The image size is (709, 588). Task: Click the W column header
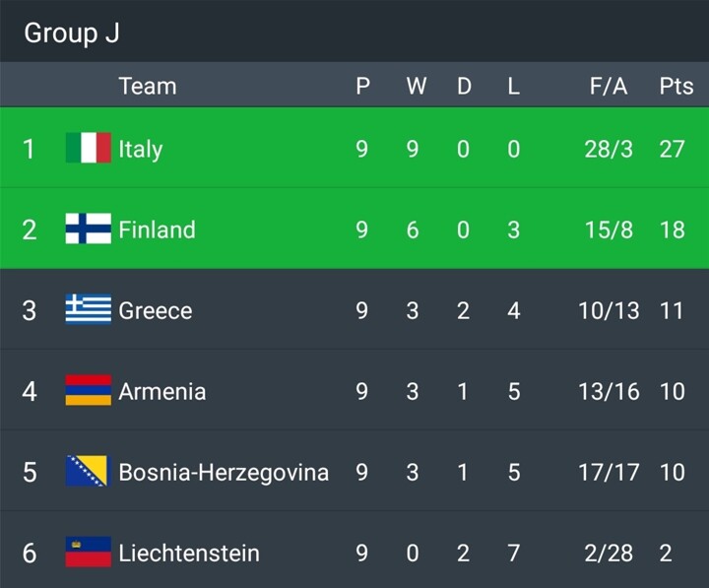coord(416,87)
